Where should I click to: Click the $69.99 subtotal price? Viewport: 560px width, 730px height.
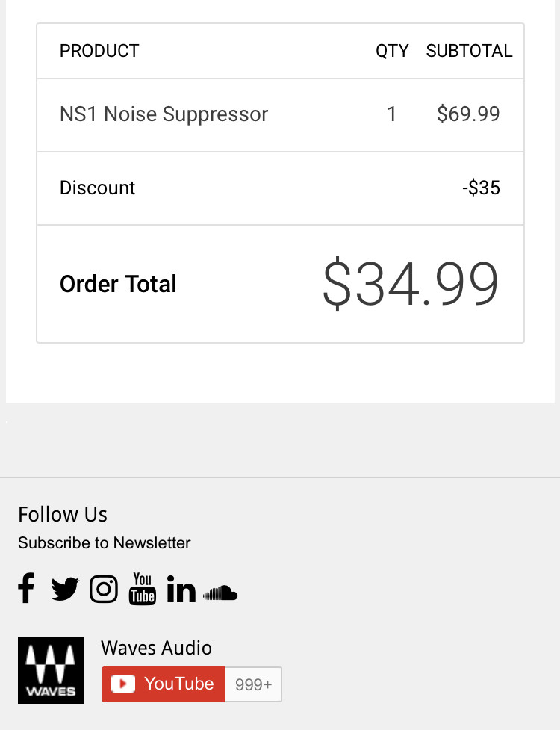(468, 114)
